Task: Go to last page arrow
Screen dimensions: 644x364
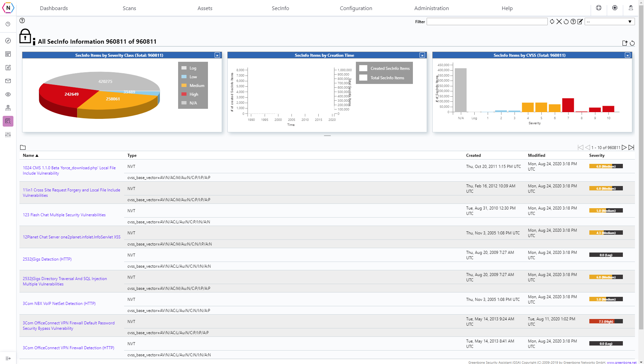Action: pyautogui.click(x=631, y=147)
